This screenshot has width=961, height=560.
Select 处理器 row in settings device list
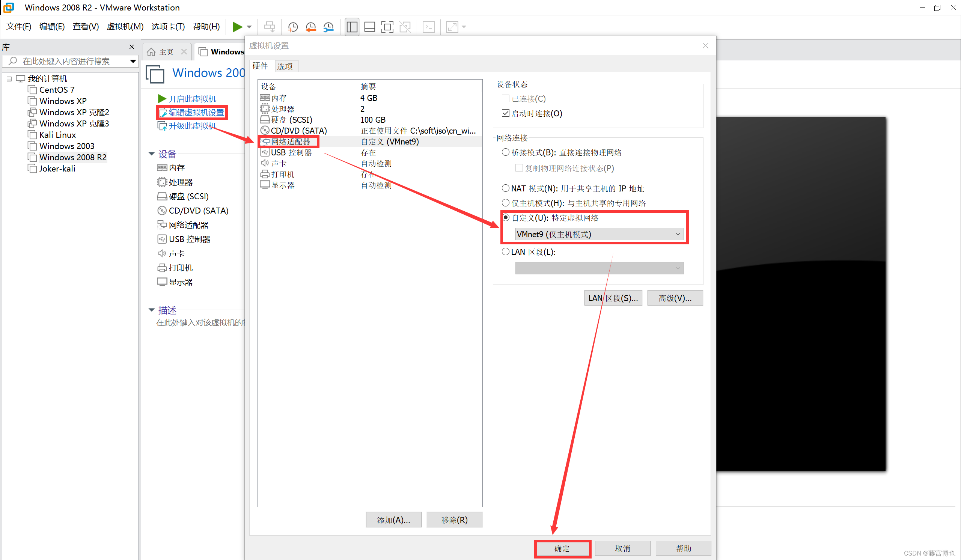point(370,109)
